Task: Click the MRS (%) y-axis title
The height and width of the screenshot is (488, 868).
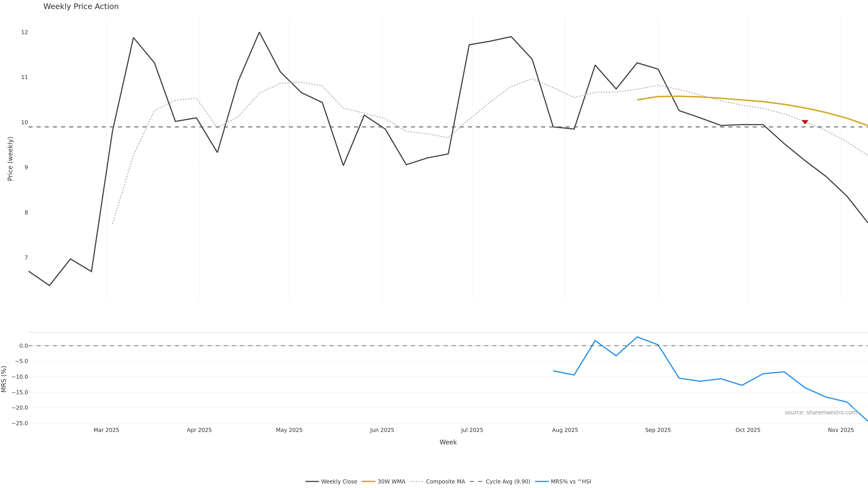Action: pyautogui.click(x=4, y=379)
